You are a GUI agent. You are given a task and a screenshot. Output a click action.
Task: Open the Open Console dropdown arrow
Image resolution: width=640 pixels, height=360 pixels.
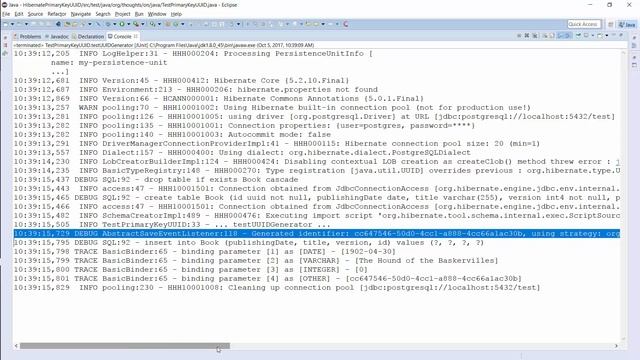click(607, 36)
